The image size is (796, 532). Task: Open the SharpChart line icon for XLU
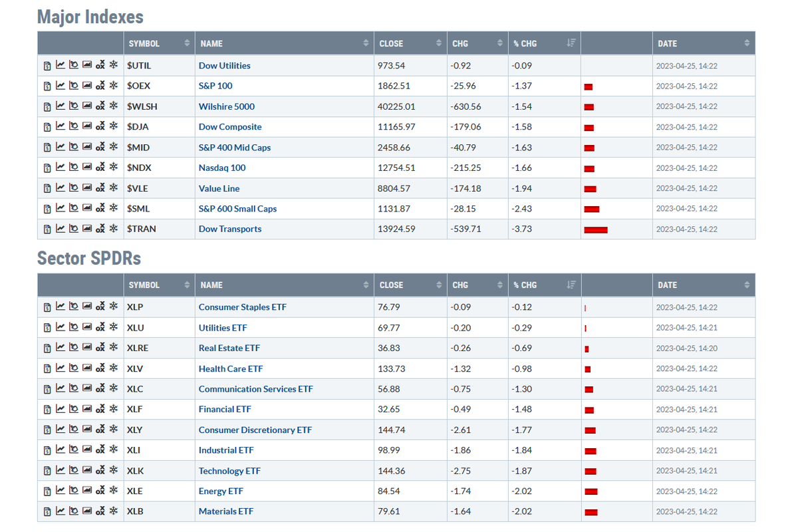click(61, 327)
